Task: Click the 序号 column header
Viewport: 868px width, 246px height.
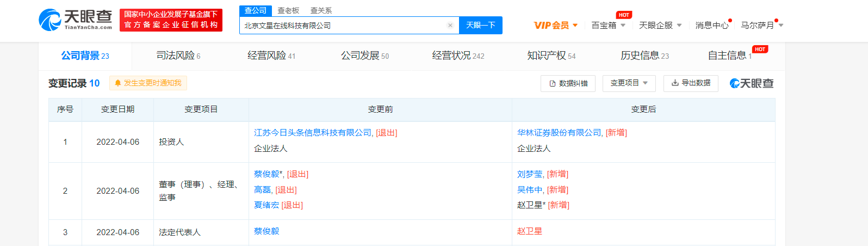Action: (x=65, y=109)
